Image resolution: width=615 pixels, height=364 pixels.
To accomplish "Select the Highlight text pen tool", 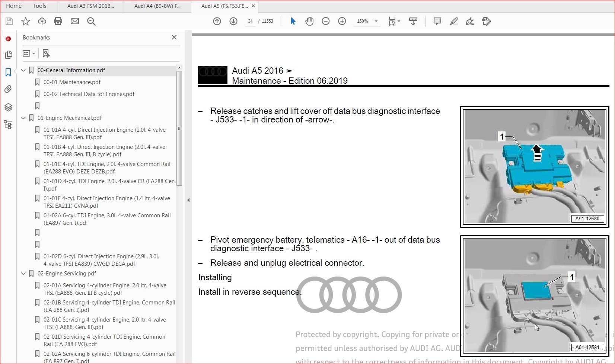I will click(x=453, y=21).
